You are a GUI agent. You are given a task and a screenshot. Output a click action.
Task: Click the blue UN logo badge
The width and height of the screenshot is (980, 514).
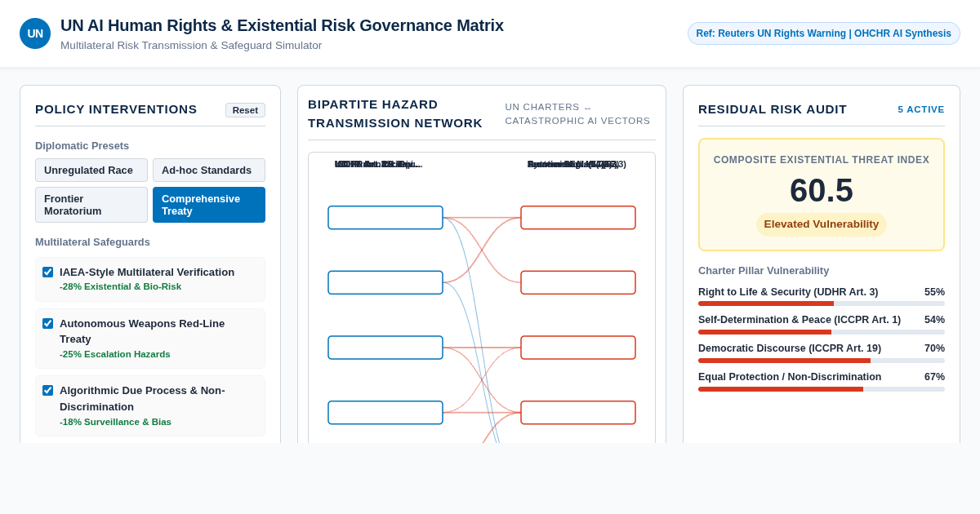tap(35, 33)
